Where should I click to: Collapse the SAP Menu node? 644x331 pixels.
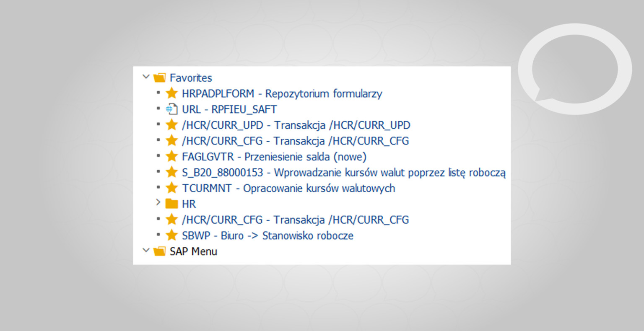[x=146, y=250]
